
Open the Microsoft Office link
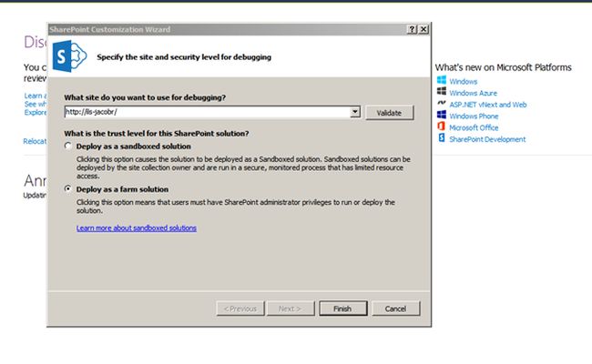(x=474, y=127)
